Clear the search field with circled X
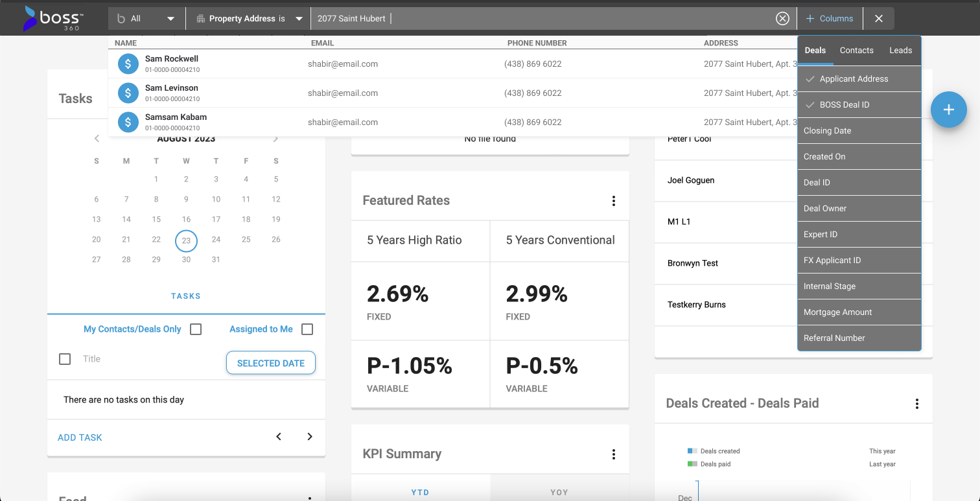 [782, 18]
